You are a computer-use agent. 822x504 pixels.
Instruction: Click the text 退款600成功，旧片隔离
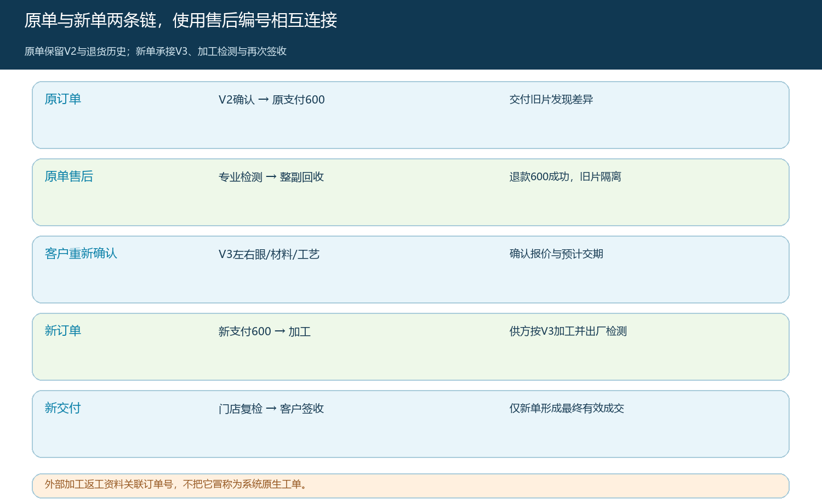click(x=566, y=176)
